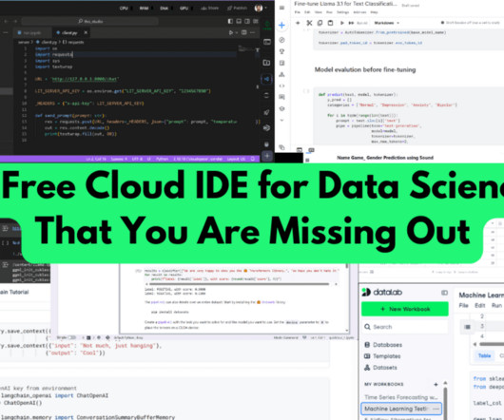Click the workbooks list scroll-up arrow
The height and width of the screenshot is (420, 504).
pos(445,383)
